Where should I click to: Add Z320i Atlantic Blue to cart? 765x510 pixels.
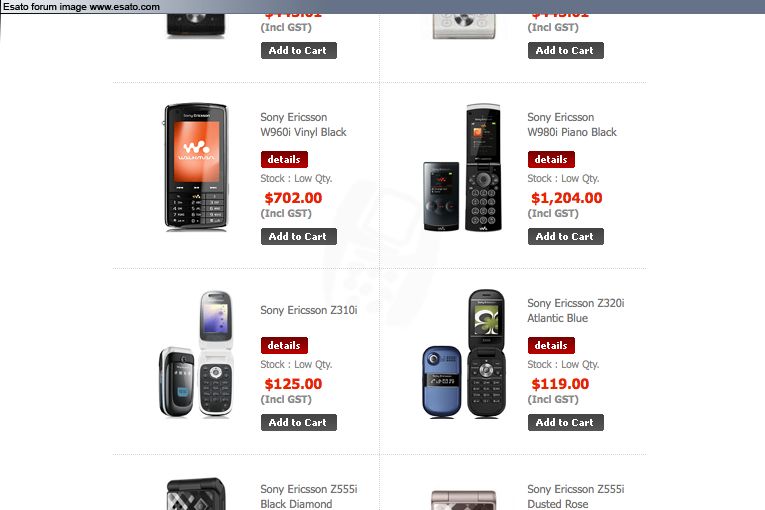pyautogui.click(x=565, y=423)
